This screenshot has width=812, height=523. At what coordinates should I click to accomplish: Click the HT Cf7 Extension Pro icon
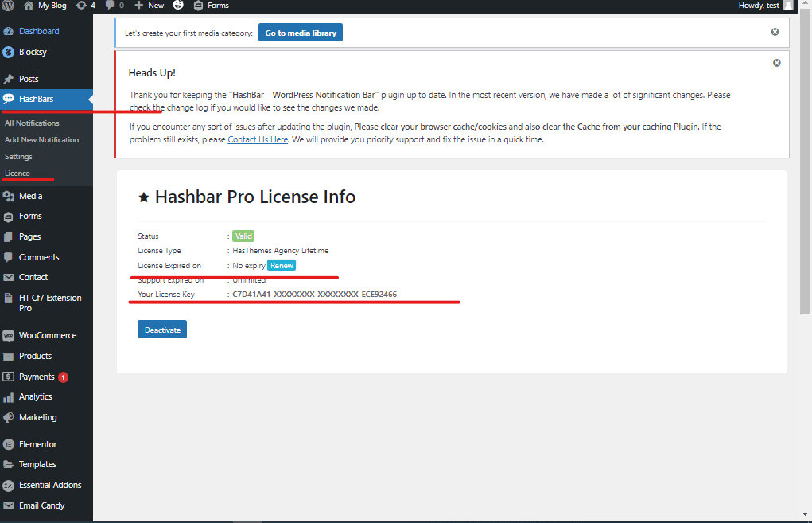[x=8, y=298]
